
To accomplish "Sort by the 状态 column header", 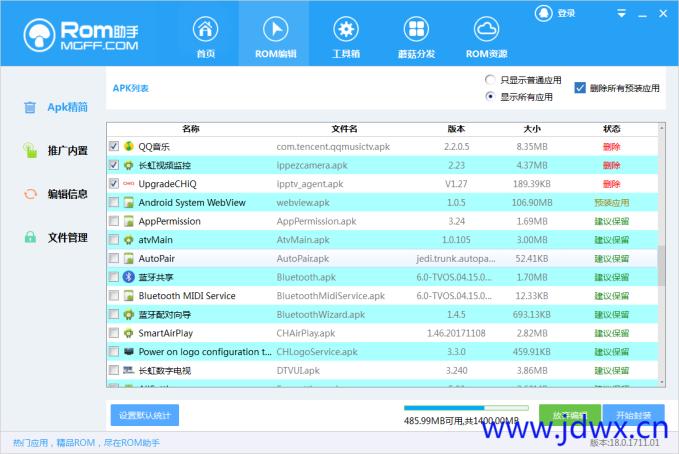I will pos(611,129).
